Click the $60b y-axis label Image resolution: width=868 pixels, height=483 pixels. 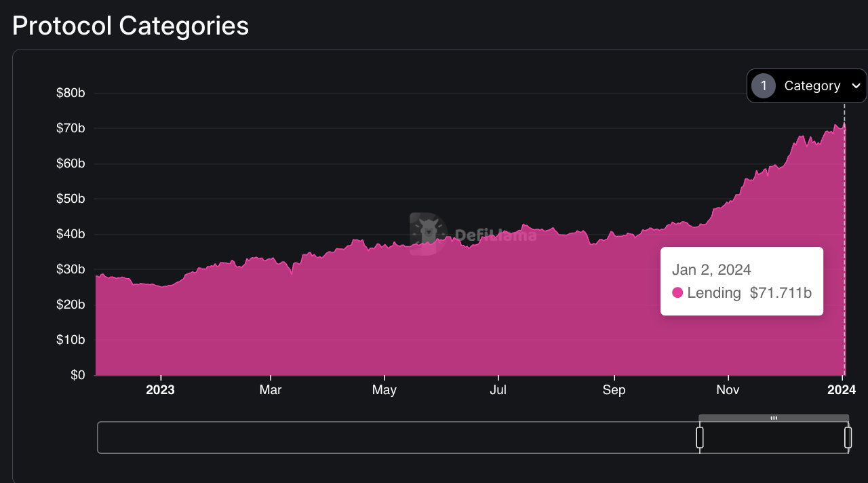click(x=71, y=163)
